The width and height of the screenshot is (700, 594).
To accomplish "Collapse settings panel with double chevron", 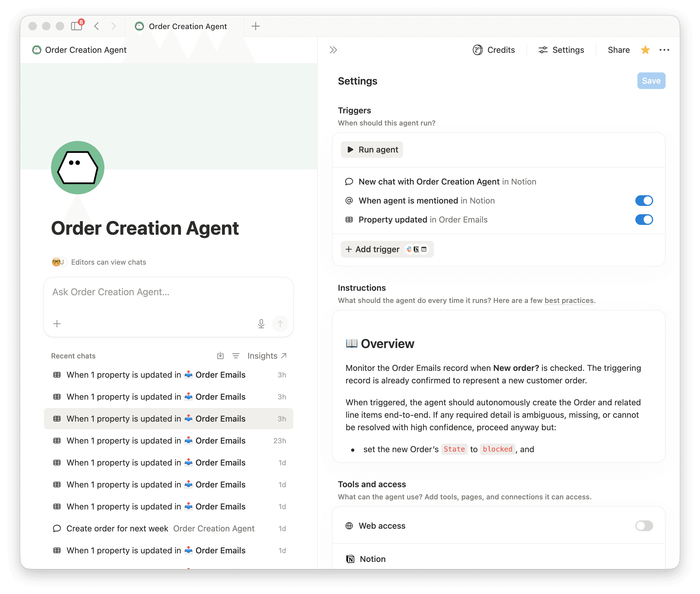I will point(333,50).
